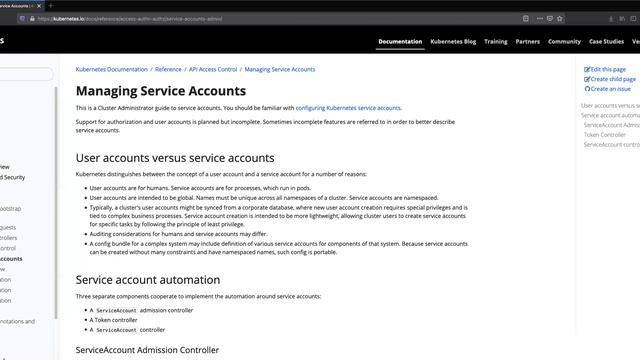Screen dimensions: 640x360
Task: Select the 'ootstrap' sidebar item
Action: tap(10, 209)
